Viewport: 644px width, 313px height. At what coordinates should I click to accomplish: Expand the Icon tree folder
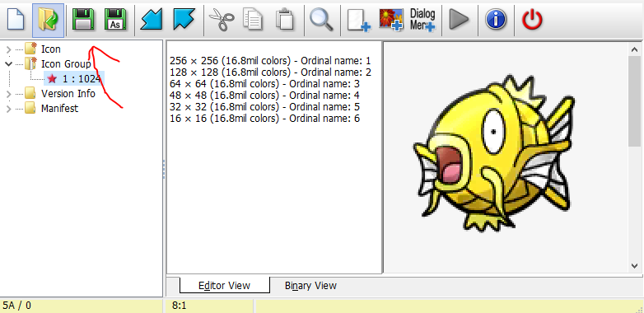(x=8, y=49)
